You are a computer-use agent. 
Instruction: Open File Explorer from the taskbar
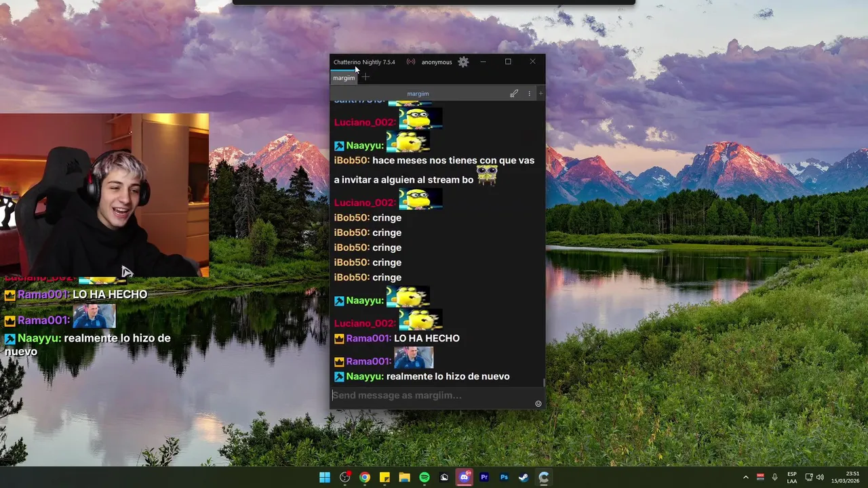point(404,477)
